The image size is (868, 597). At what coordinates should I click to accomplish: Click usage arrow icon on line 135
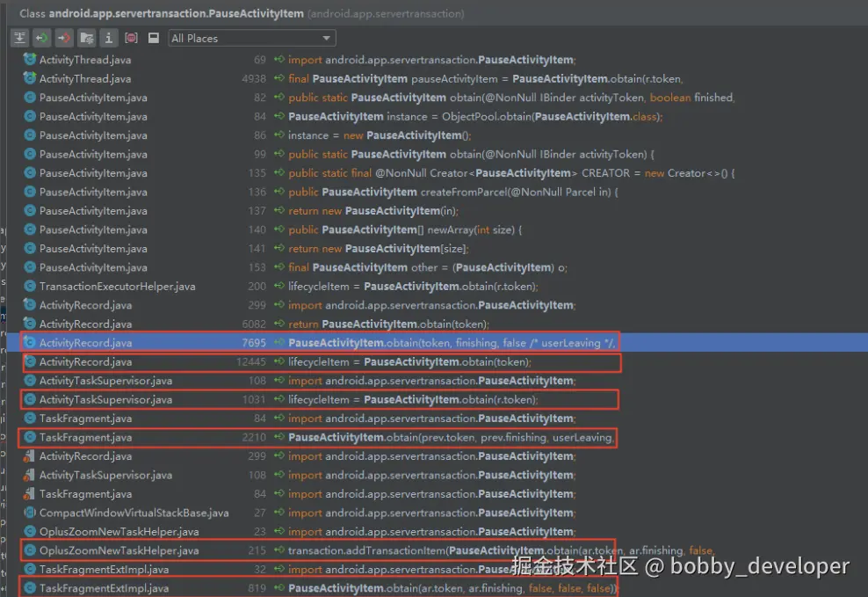coord(279,173)
